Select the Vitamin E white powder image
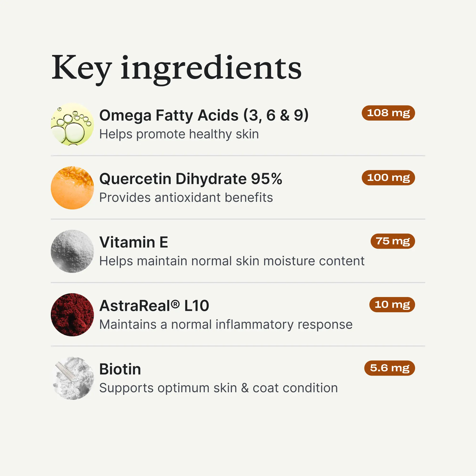 [x=72, y=251]
